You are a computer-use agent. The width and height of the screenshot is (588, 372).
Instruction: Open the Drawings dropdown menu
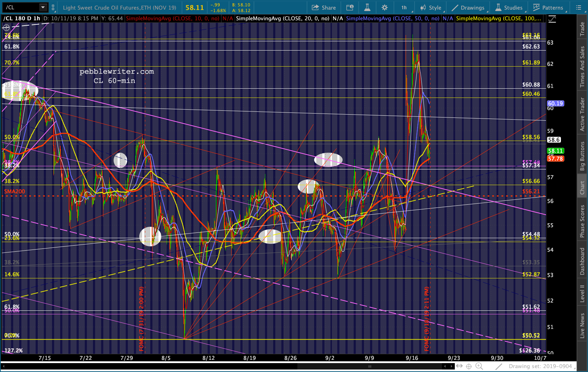pyautogui.click(x=468, y=7)
